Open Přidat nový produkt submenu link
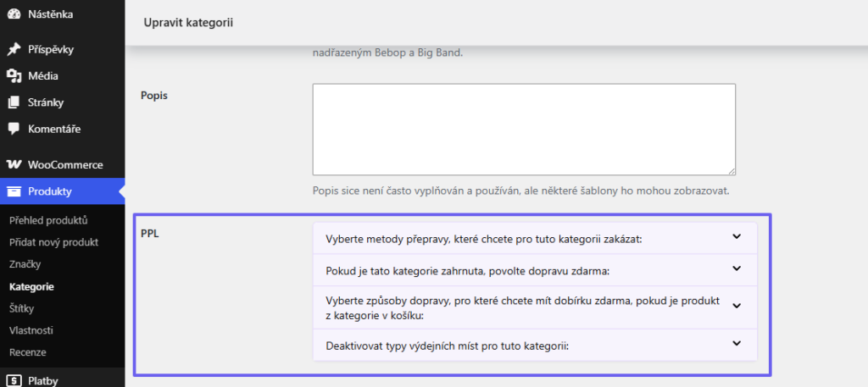 (53, 242)
